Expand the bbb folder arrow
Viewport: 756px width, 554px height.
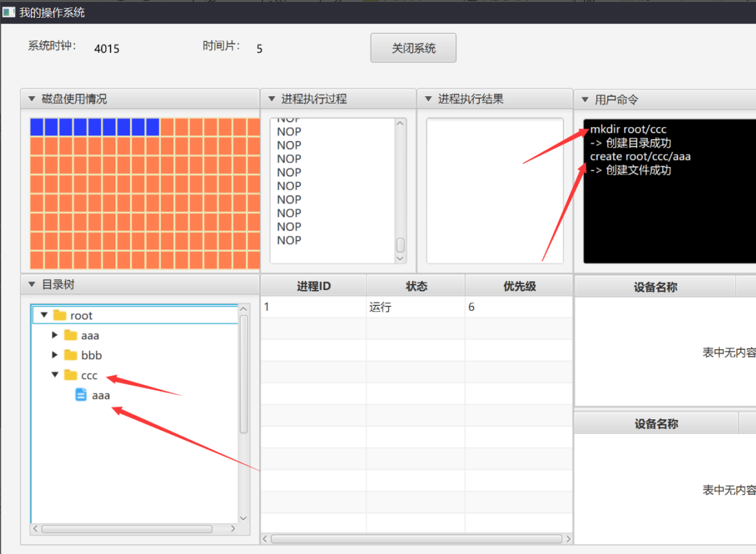[x=54, y=355]
